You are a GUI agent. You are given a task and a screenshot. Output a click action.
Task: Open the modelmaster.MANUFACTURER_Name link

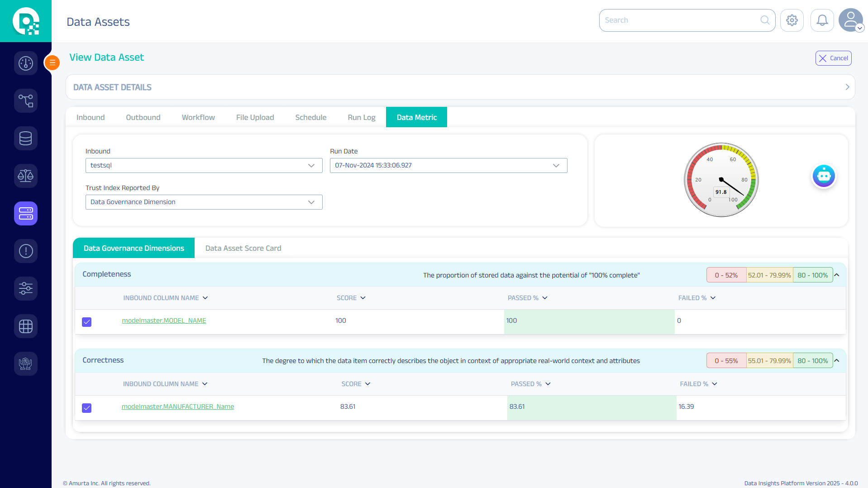[178, 407]
